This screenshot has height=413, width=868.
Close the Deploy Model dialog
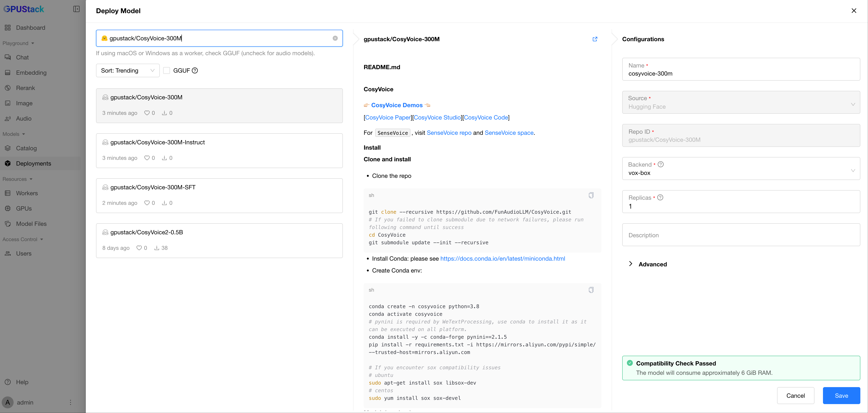point(854,11)
